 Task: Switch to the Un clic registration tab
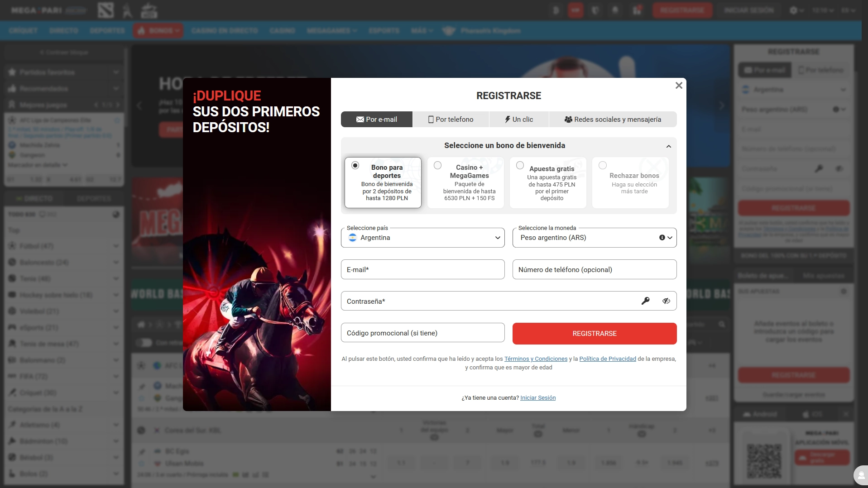tap(519, 119)
